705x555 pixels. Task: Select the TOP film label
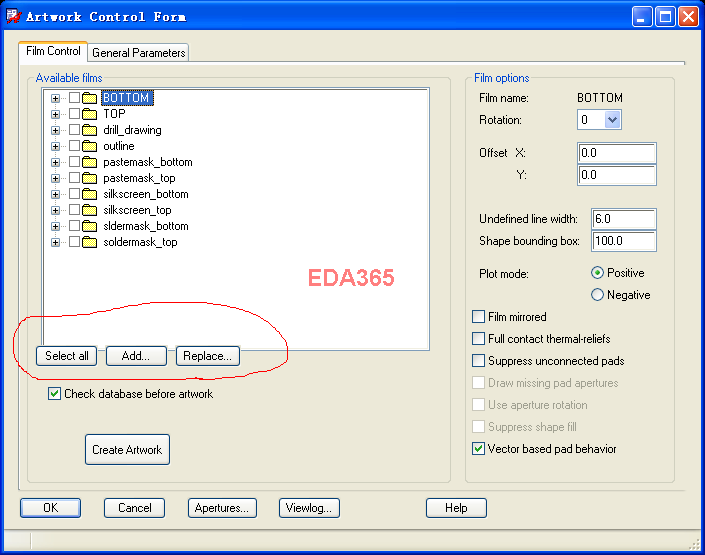click(114, 114)
